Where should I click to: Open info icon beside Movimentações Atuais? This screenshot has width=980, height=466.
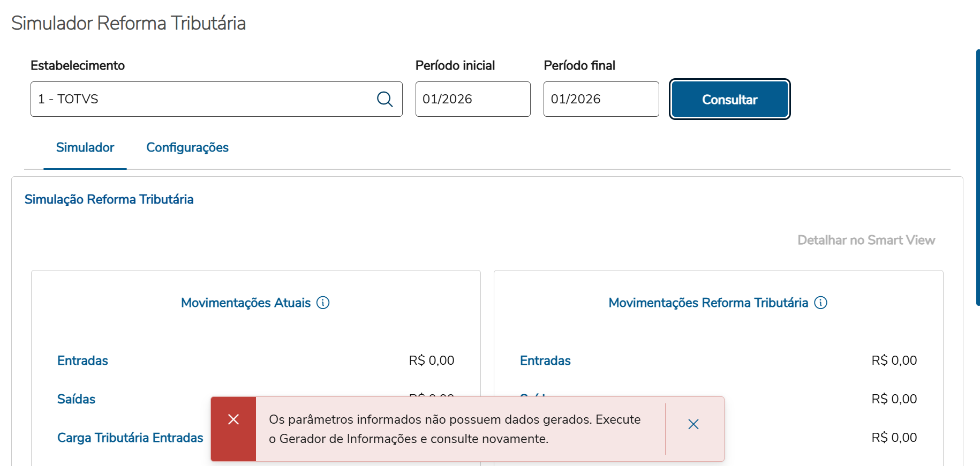click(323, 303)
